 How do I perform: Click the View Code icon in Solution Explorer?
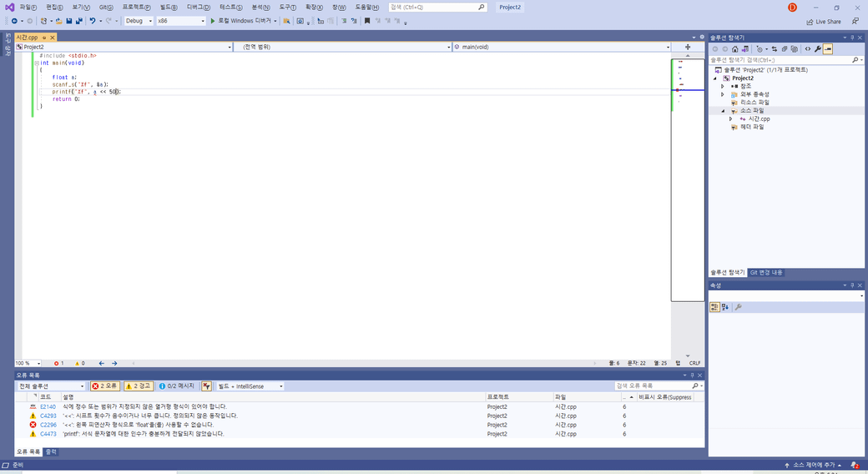(x=807, y=49)
